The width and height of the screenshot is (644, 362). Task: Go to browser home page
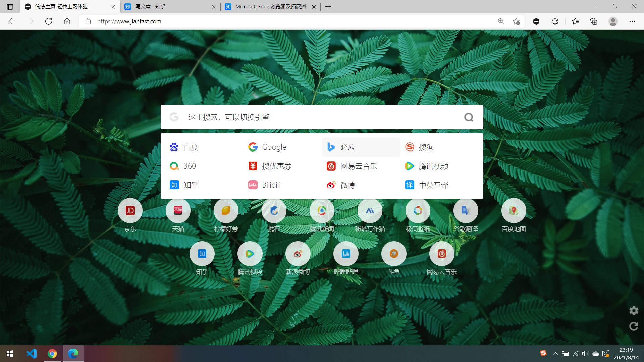[x=67, y=21]
